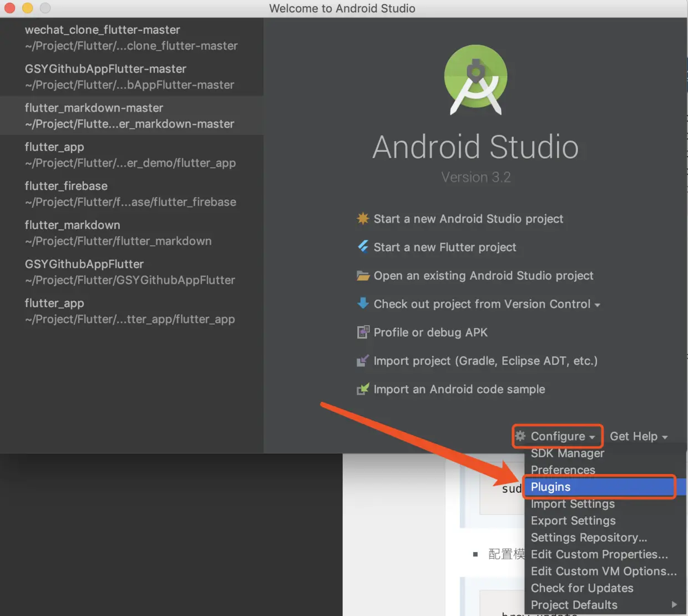Open recent project flutter_firebase
This screenshot has width=688, height=616.
coord(131,194)
